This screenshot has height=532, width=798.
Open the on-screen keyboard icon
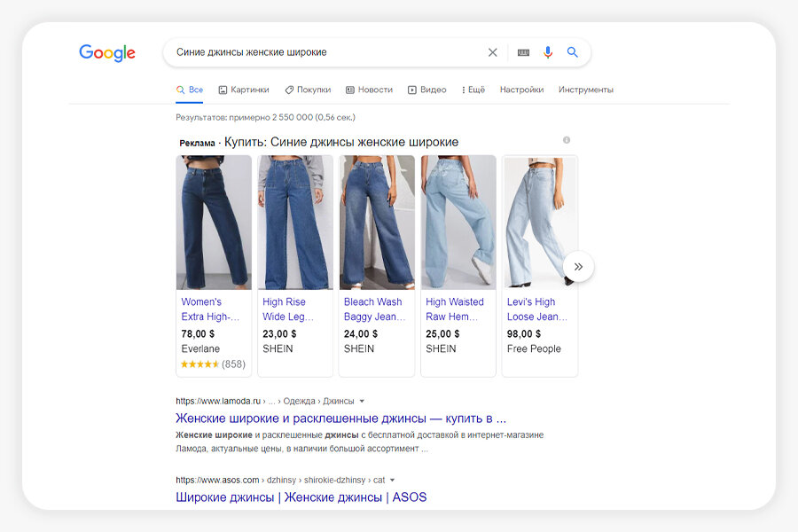click(x=523, y=52)
